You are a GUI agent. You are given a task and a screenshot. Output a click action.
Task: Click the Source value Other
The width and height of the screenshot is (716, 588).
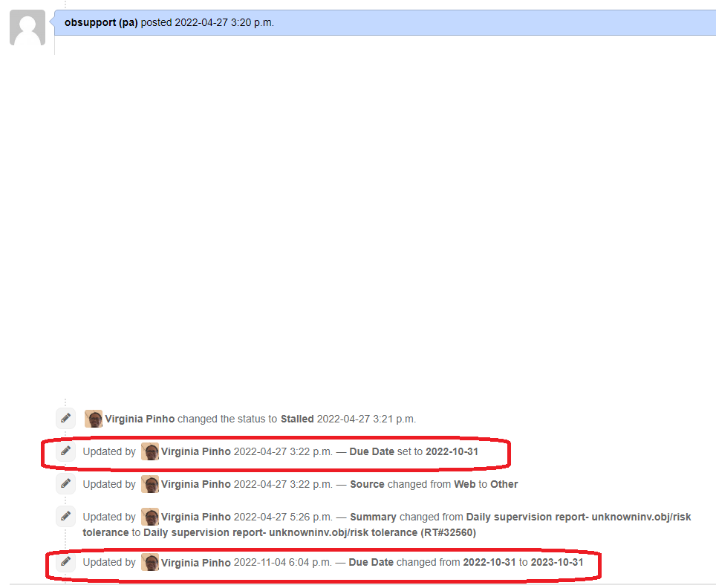point(504,484)
